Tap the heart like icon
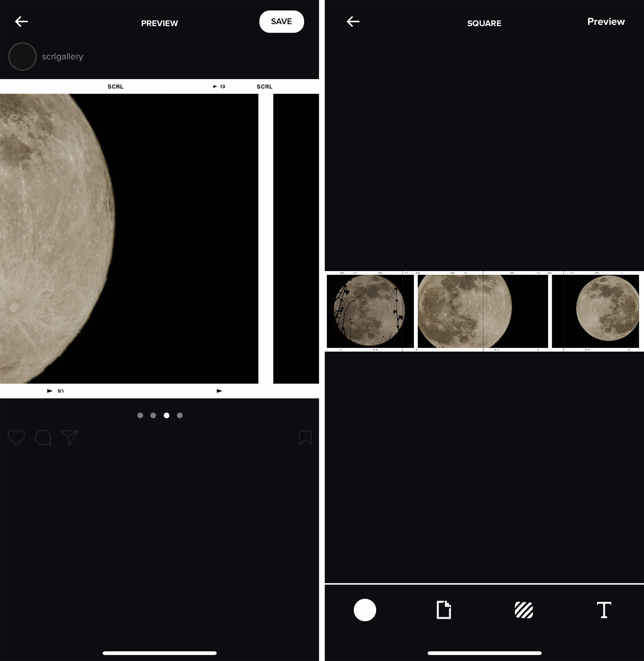Image resolution: width=644 pixels, height=661 pixels. pyautogui.click(x=16, y=438)
